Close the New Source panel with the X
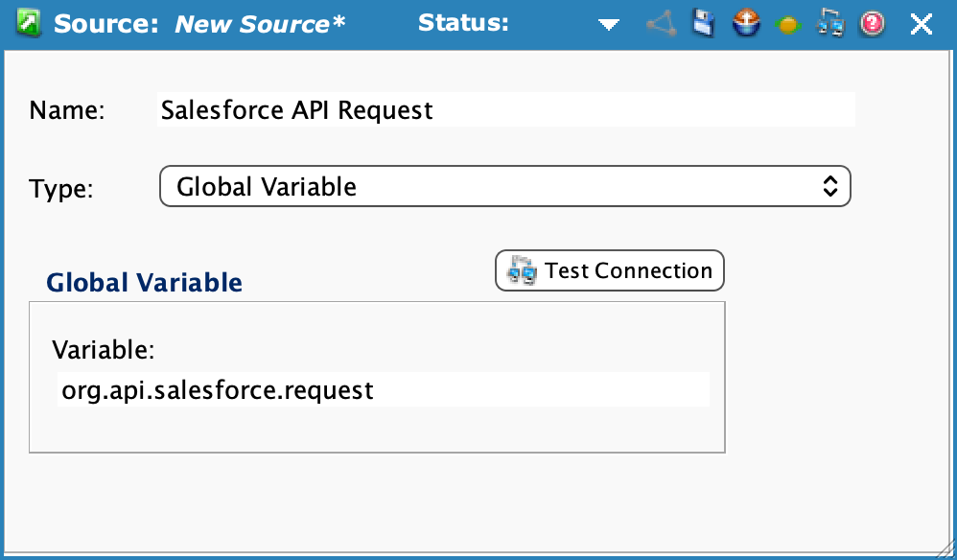 pos(921,25)
